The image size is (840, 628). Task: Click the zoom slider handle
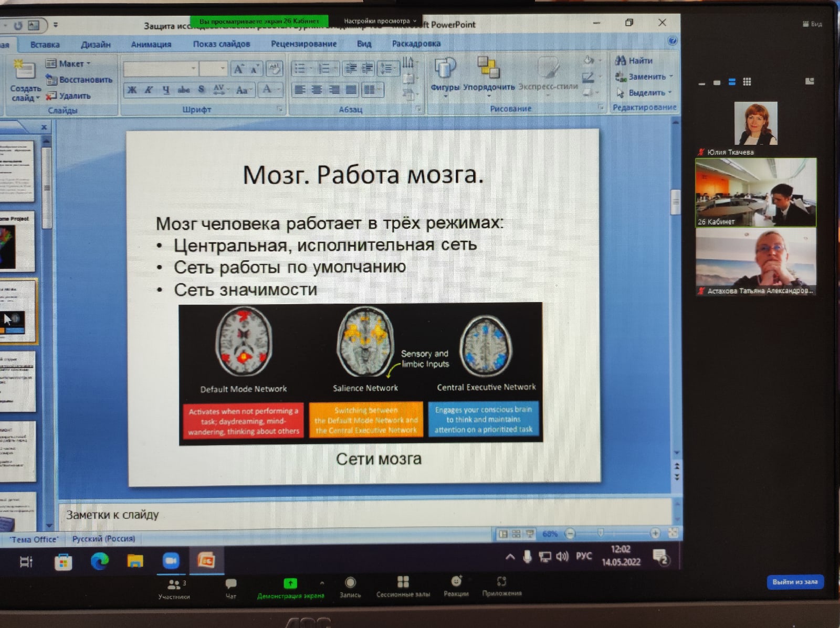601,533
